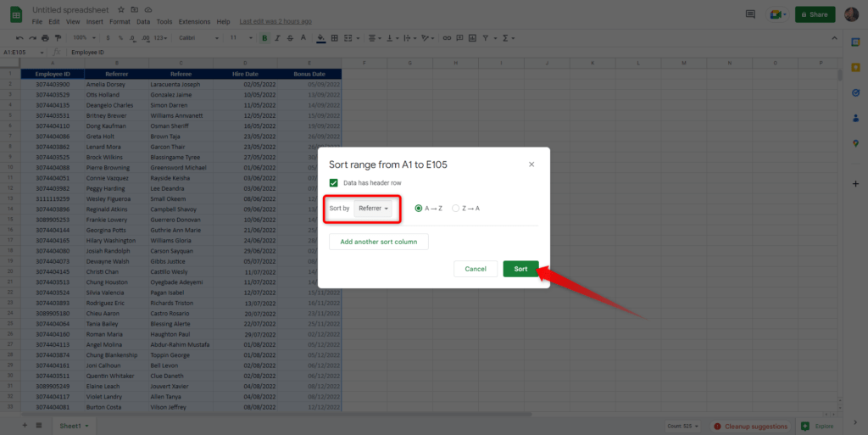Screen dimensions: 868x435
Task: Open the Google Meet dropdown
Action: (778, 14)
